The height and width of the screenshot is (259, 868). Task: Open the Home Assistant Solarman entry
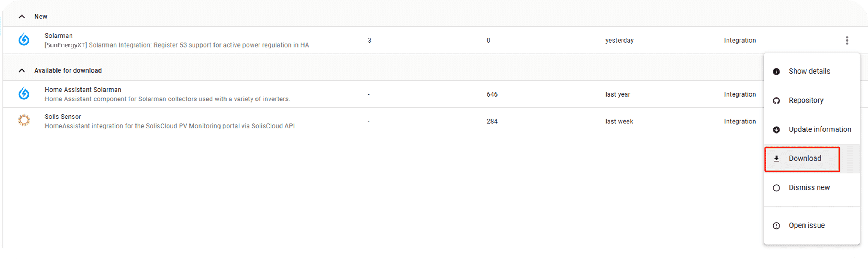coord(167,94)
